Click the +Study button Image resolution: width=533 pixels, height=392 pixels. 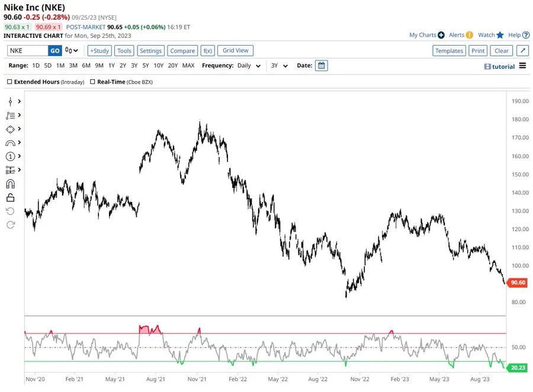99,51
